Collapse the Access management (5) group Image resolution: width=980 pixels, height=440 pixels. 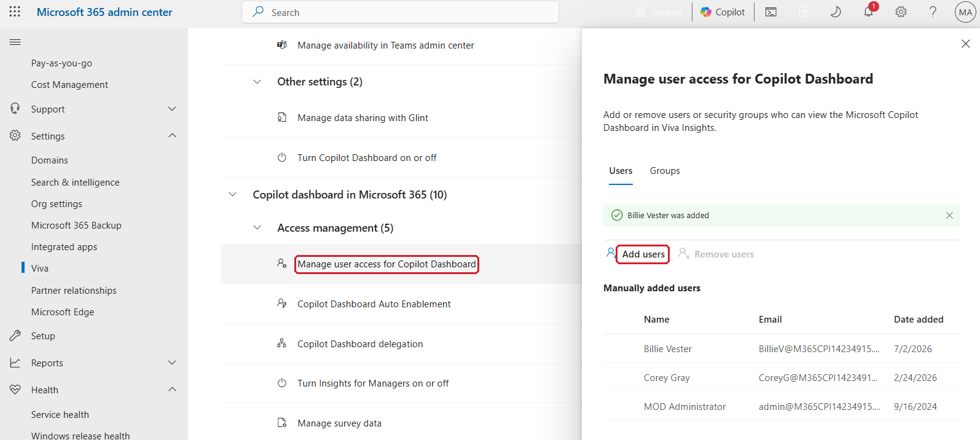pyautogui.click(x=257, y=227)
